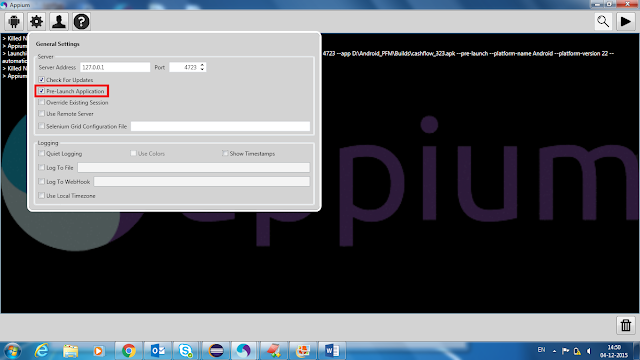Click Log To File path field
Image resolution: width=640 pixels, height=360 pixels.
pos(194,168)
